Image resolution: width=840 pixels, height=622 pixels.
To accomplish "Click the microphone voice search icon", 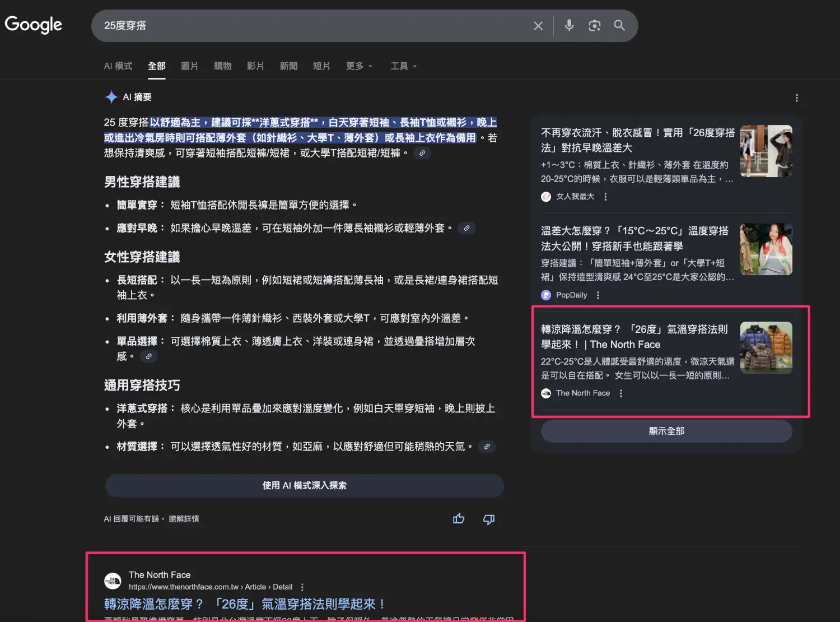I will tap(569, 25).
